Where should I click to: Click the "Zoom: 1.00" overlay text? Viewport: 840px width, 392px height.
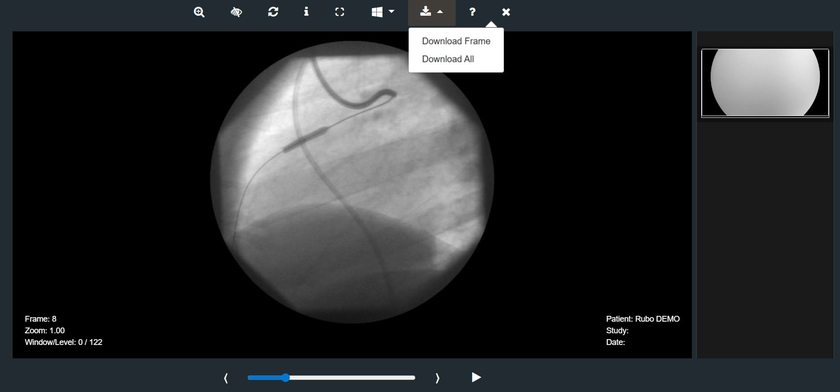tap(44, 330)
